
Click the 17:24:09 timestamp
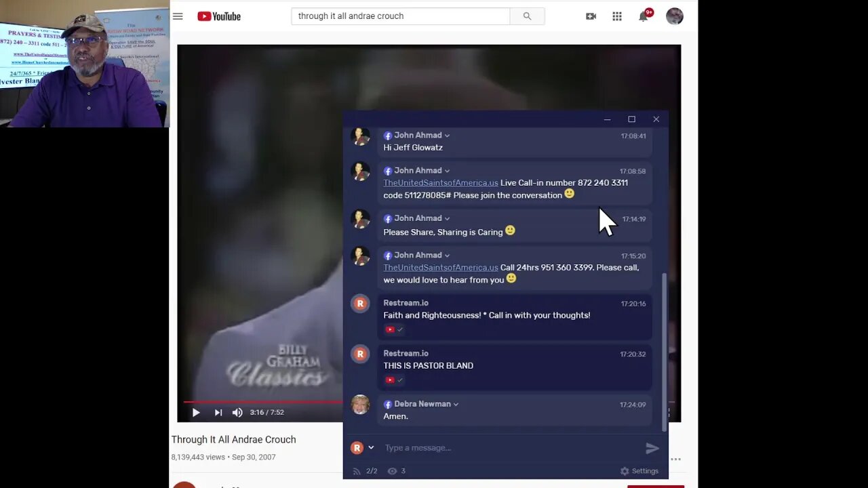(633, 405)
